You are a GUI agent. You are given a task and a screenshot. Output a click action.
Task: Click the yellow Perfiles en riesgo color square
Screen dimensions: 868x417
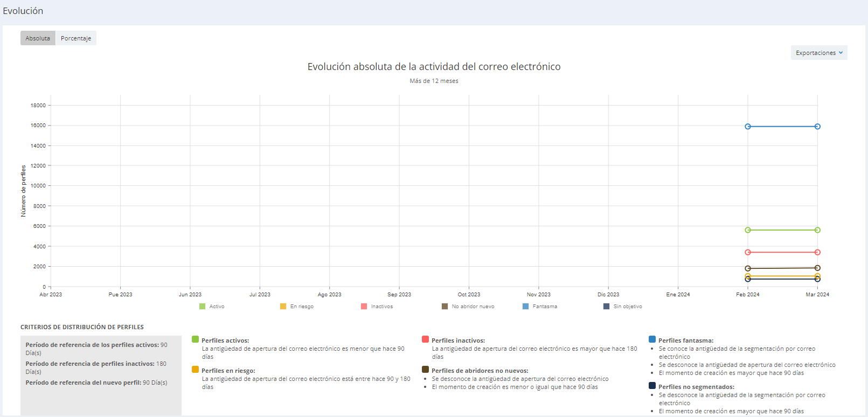tap(195, 370)
